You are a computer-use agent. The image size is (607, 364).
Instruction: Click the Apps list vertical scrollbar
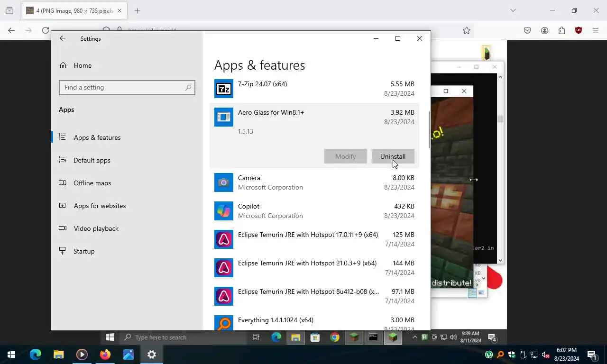tap(429, 130)
